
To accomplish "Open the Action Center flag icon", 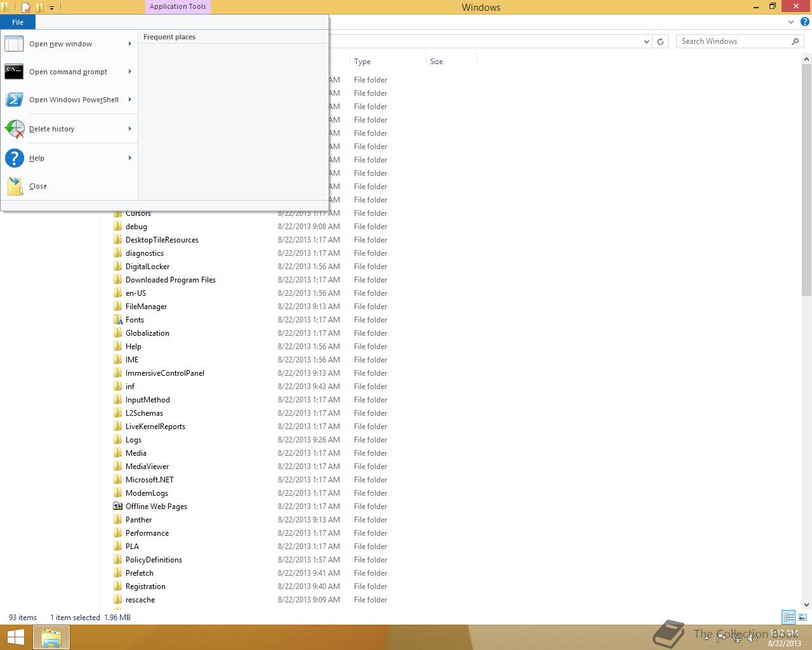I will (x=722, y=637).
